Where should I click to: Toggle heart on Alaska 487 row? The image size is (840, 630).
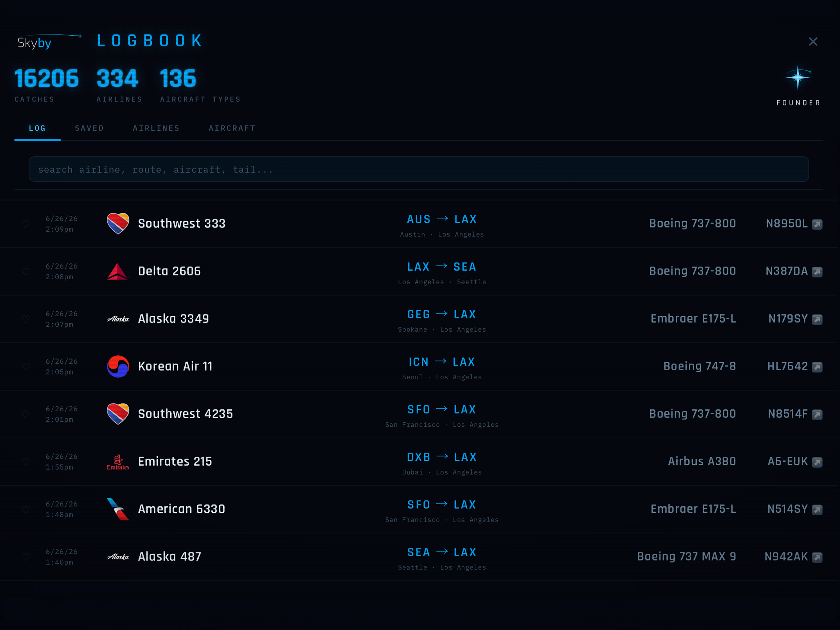[x=26, y=557]
